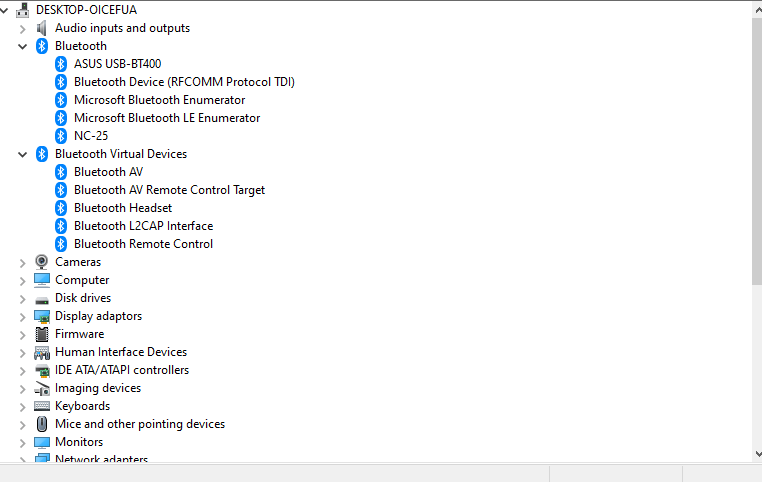Expand the IDE ATA/ATAPI controllers node
This screenshot has height=482, width=762.
[x=22, y=371]
